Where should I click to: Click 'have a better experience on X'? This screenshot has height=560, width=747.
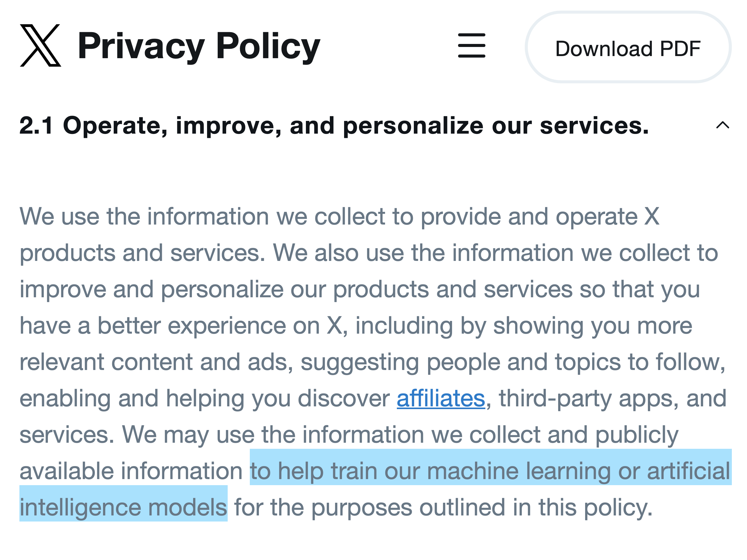pyautogui.click(x=181, y=326)
